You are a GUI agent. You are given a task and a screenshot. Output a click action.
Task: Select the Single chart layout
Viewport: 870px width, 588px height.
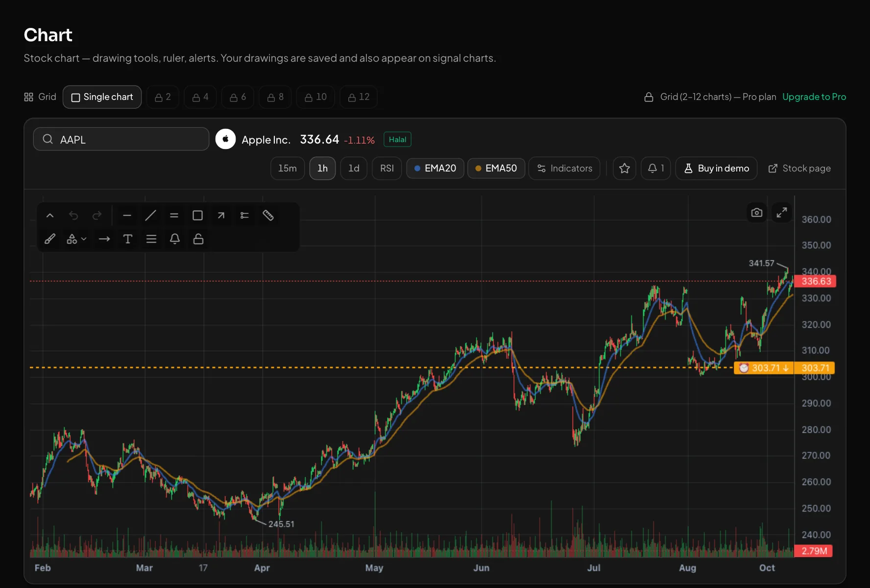tap(102, 97)
